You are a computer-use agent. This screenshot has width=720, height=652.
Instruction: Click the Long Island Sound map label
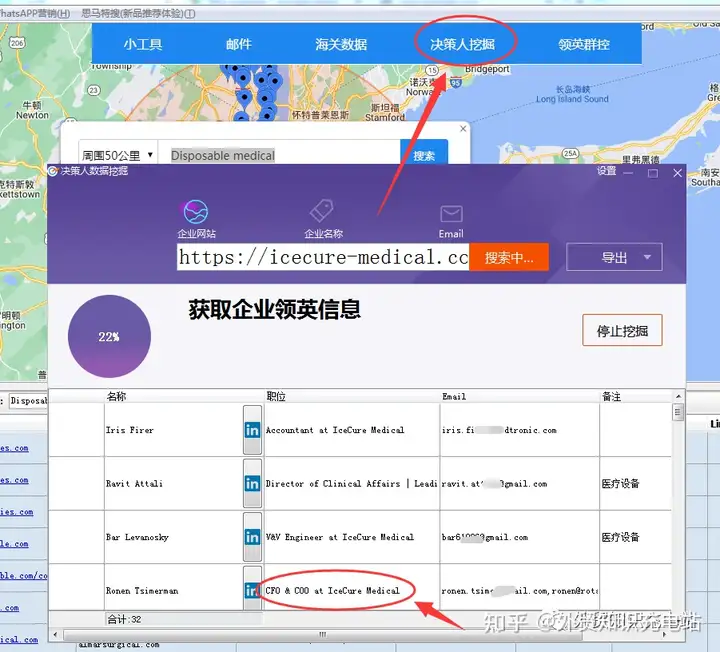coord(572,99)
